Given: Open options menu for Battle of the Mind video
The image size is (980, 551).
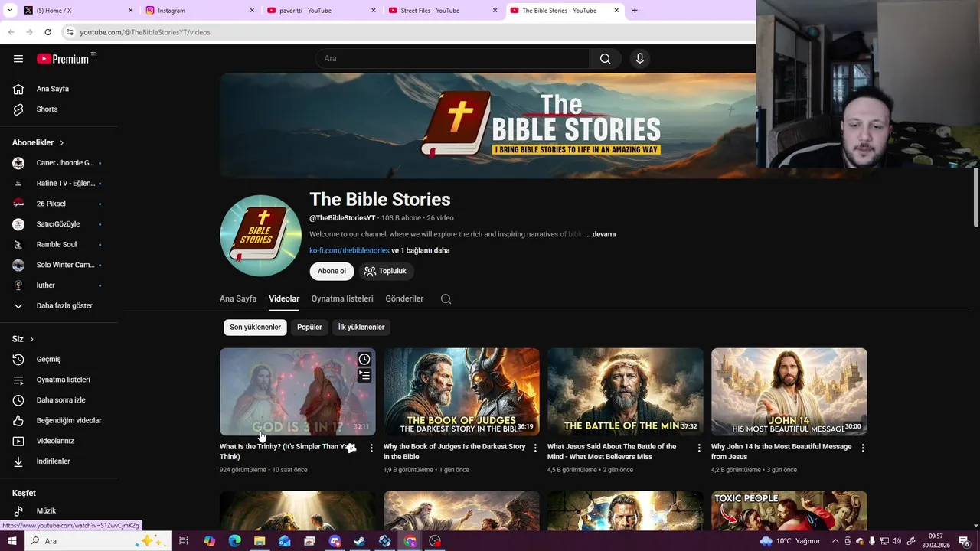Looking at the screenshot, I should [698, 448].
